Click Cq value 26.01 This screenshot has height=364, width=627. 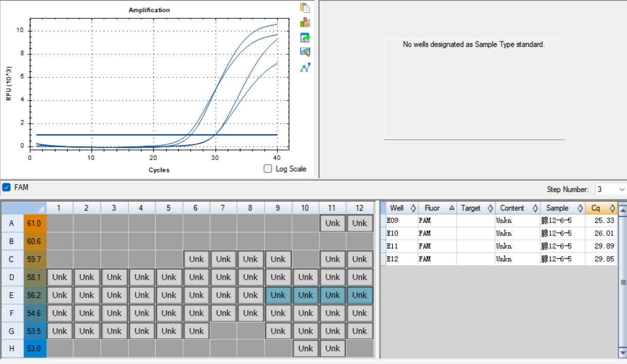[604, 234]
